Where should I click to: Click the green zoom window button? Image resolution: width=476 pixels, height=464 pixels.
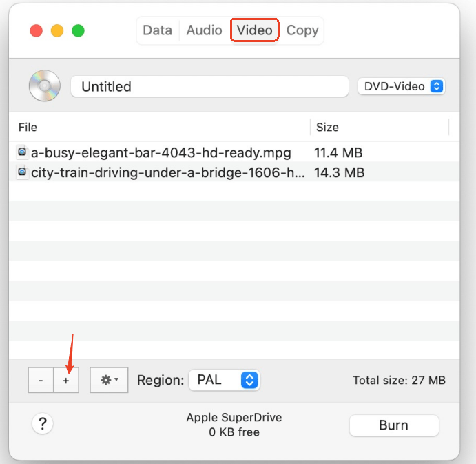pos(79,30)
